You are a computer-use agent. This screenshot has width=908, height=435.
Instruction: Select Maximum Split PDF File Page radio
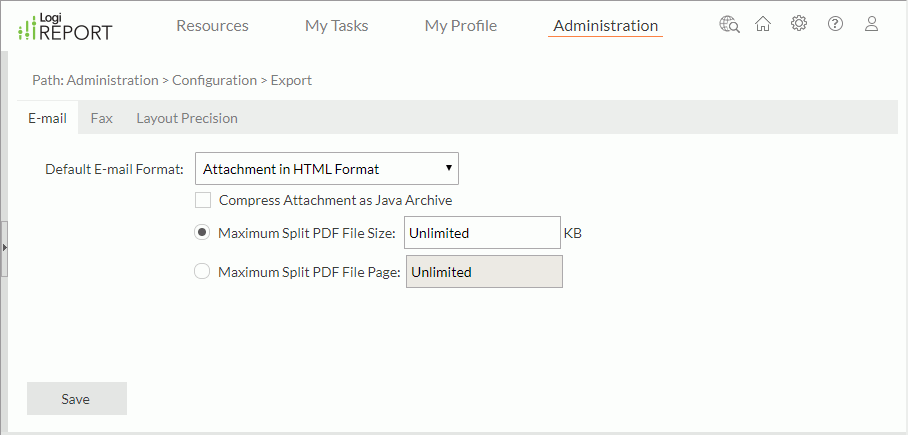click(203, 271)
